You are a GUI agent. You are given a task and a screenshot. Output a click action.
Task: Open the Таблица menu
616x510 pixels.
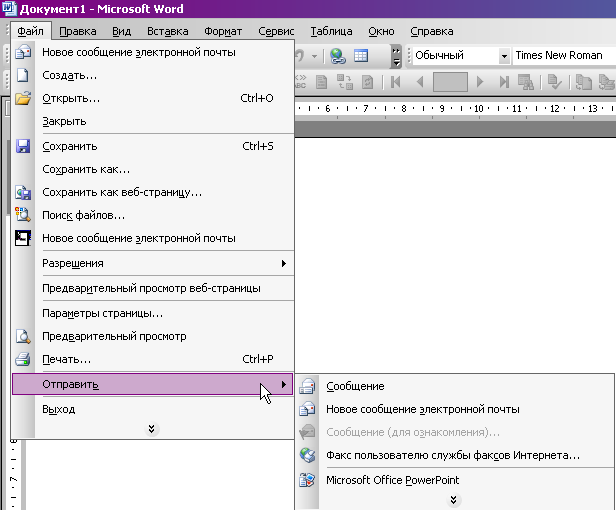(x=331, y=31)
